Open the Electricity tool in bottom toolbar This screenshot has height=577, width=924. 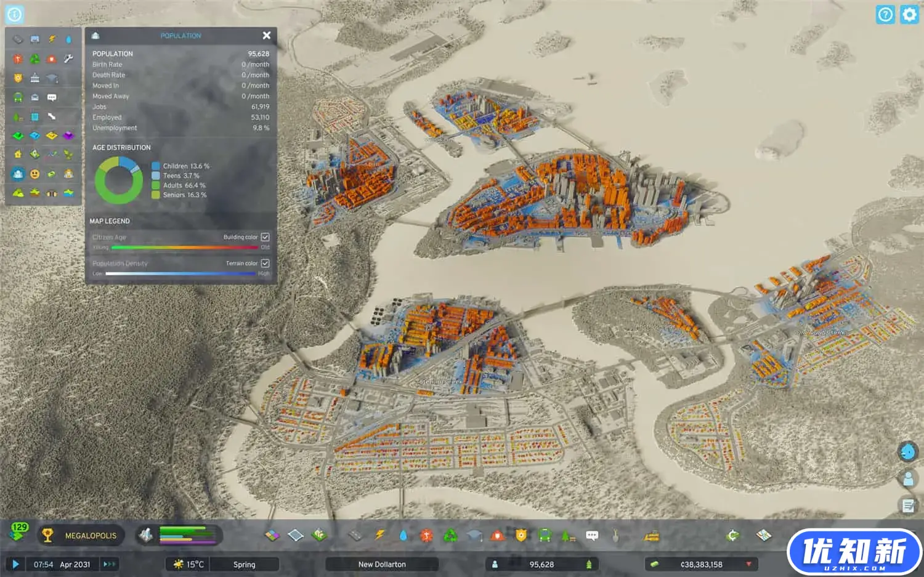379,535
